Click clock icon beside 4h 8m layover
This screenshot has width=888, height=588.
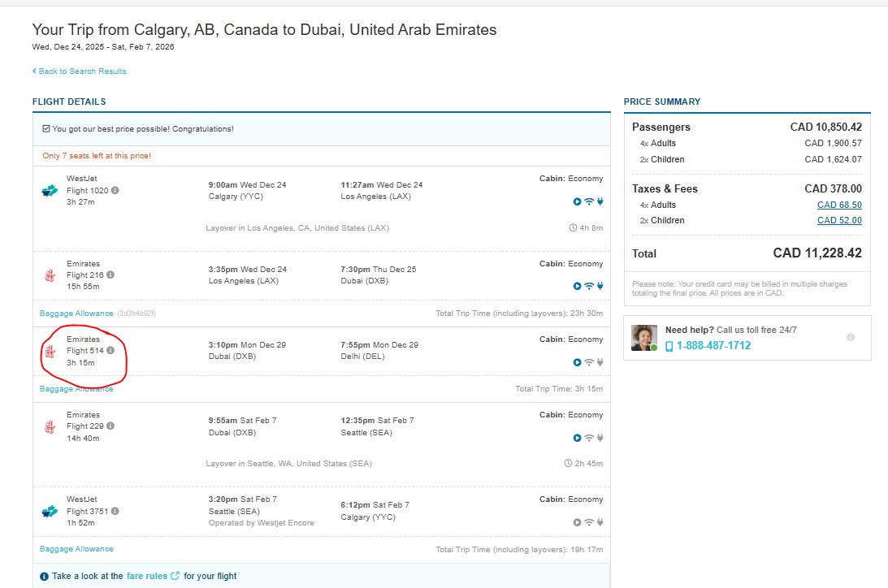(573, 228)
